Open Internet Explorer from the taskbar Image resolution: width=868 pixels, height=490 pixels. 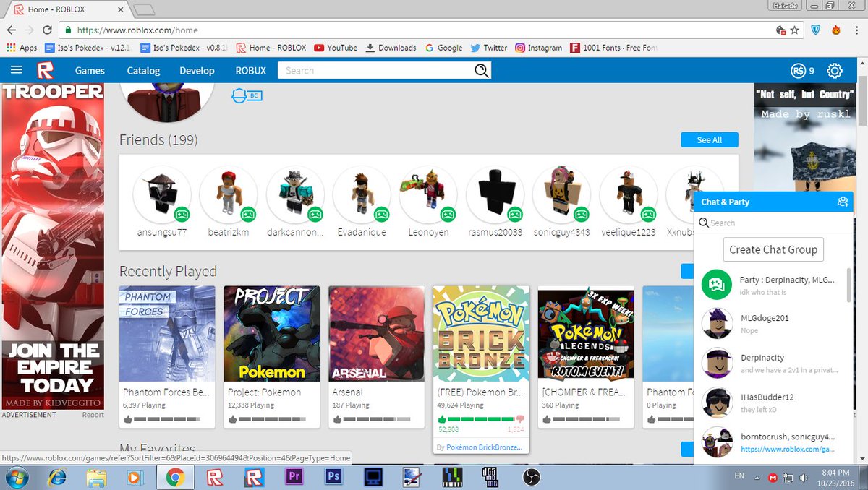point(57,477)
